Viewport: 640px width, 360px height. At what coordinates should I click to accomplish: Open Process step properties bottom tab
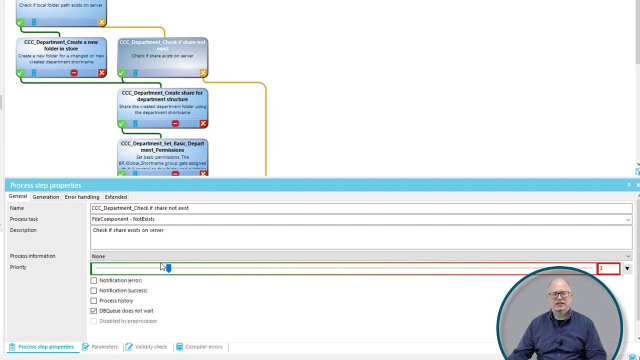pyautogui.click(x=41, y=347)
